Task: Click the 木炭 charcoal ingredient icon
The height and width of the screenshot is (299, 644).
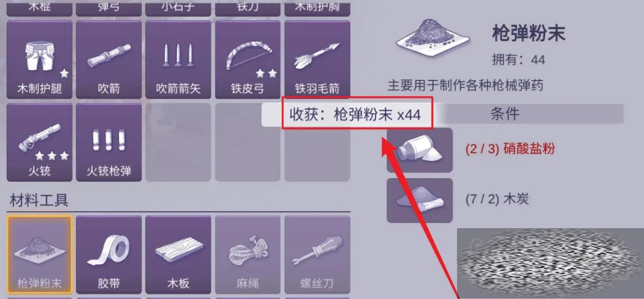Action: pyautogui.click(x=420, y=200)
